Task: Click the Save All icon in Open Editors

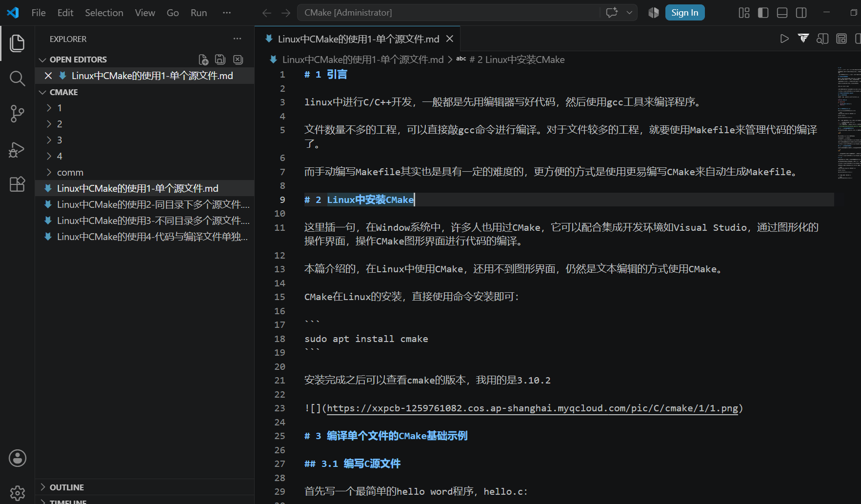Action: (220, 60)
